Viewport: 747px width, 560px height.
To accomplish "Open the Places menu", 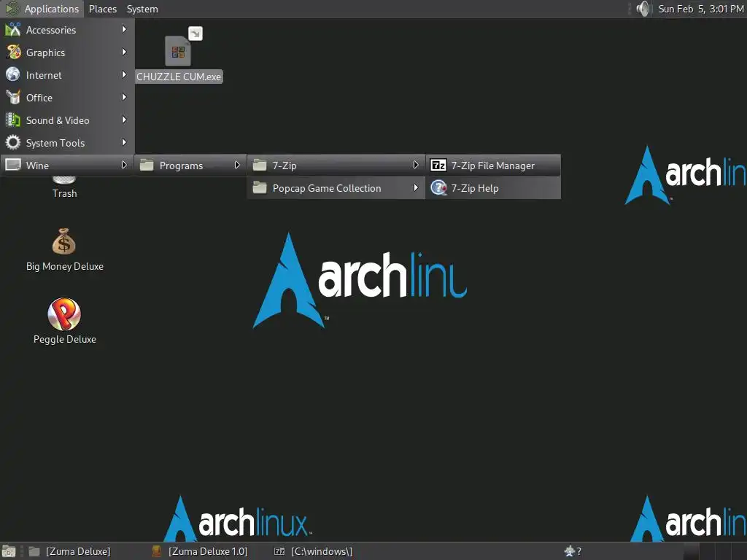I will click(102, 9).
